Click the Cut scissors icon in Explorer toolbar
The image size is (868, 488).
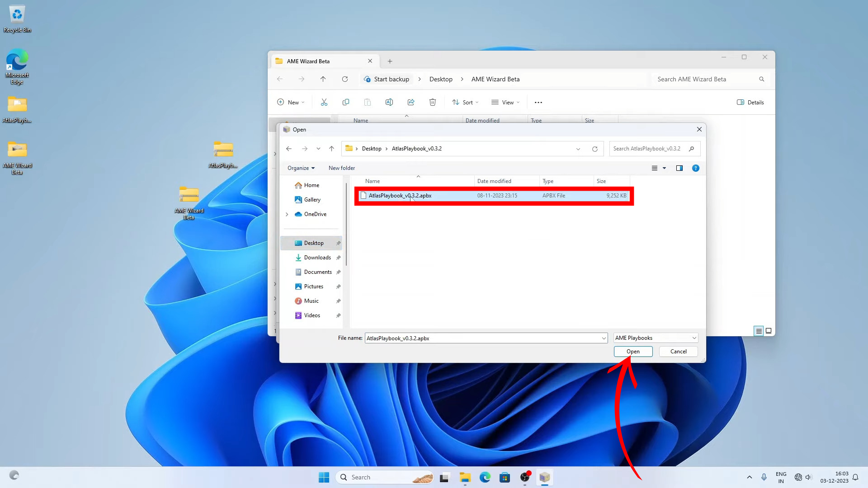[324, 103]
